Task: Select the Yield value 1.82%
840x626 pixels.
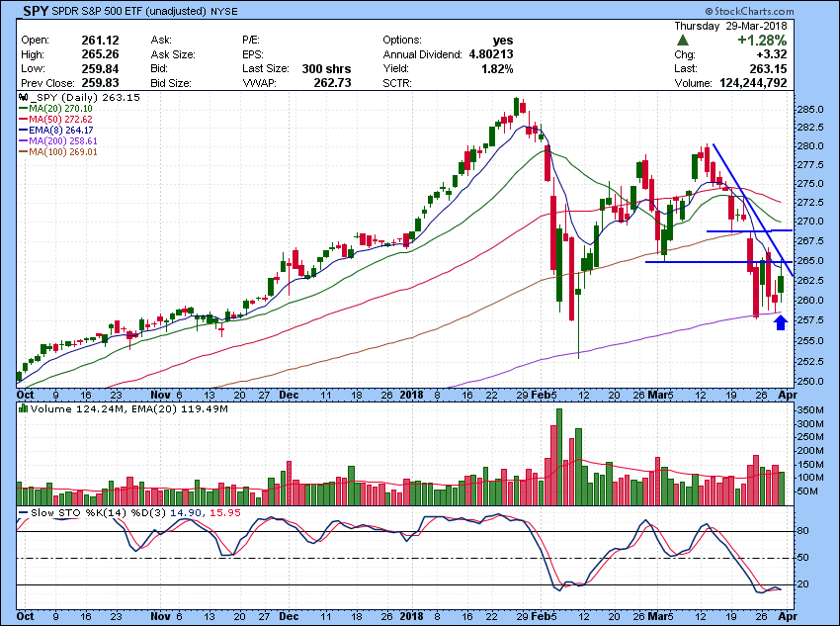Action: pyautogui.click(x=497, y=69)
